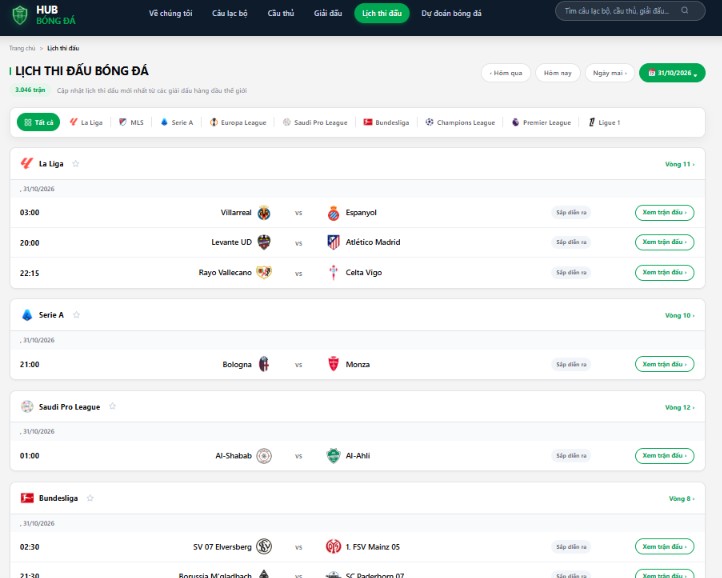This screenshot has width=722, height=578.
Task: Open the Cầu thủ menu
Action: point(281,13)
